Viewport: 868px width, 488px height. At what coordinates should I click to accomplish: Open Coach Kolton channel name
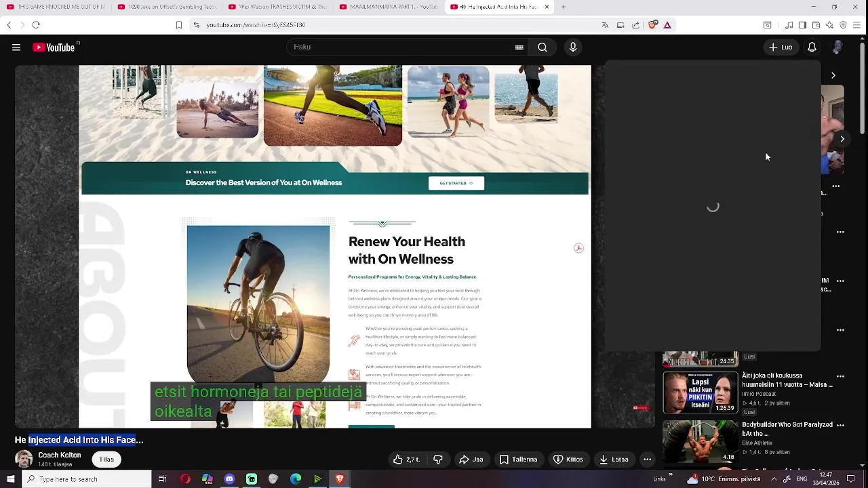pyautogui.click(x=60, y=455)
